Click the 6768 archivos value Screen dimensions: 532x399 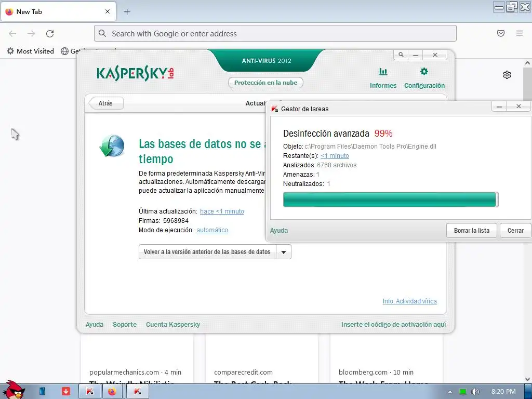[x=337, y=165]
